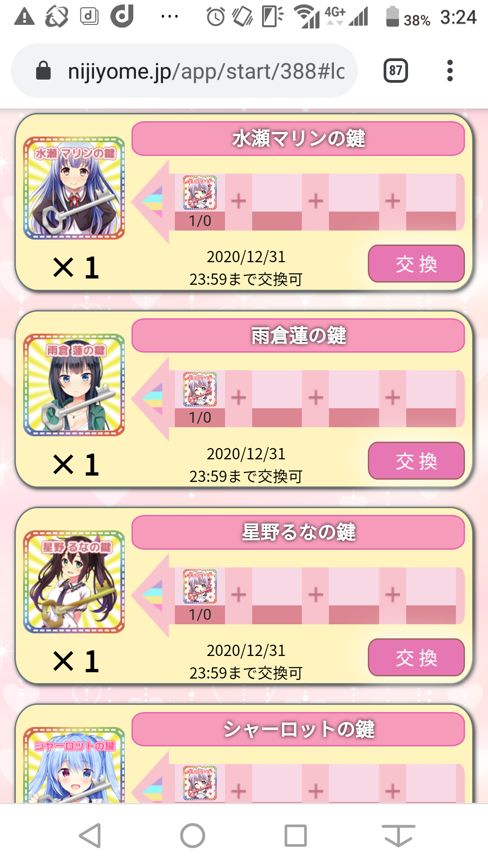Click 交換 button for 星野るなの鍵
The height and width of the screenshot is (868, 488).
[416, 658]
